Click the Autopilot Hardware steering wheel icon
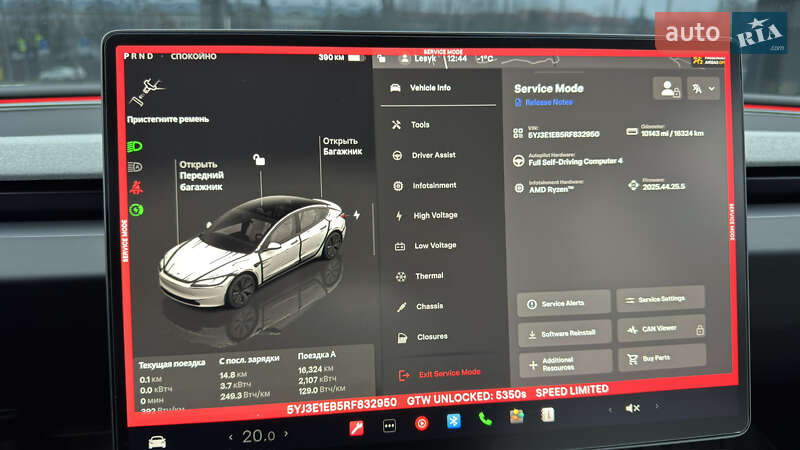Viewport: 800px width, 450px height. click(x=518, y=161)
